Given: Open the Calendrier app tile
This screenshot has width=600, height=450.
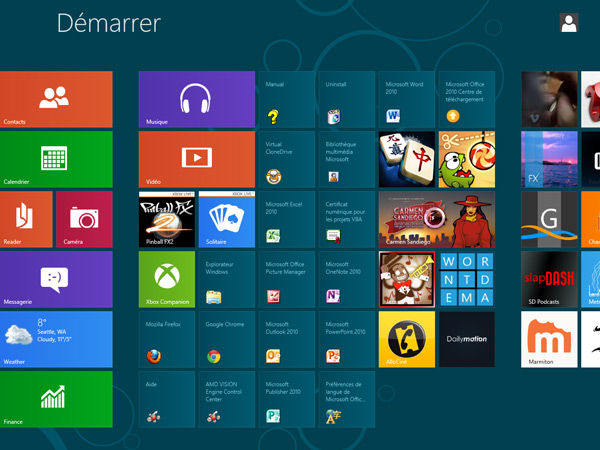Looking at the screenshot, I should 55,159.
